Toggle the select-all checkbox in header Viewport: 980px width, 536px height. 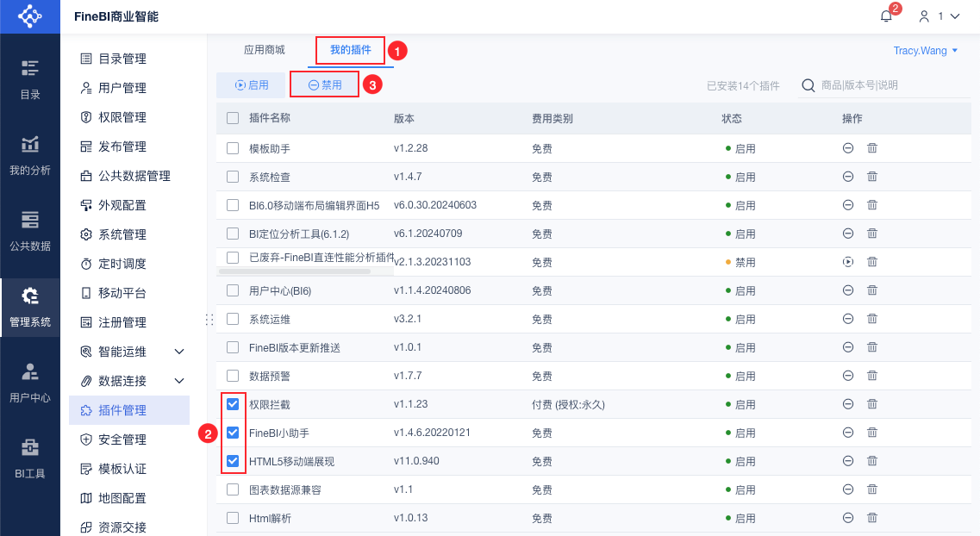click(x=233, y=118)
